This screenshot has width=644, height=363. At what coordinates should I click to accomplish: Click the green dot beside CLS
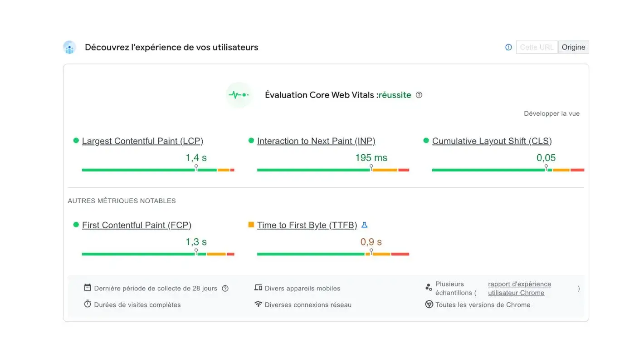coord(426,141)
